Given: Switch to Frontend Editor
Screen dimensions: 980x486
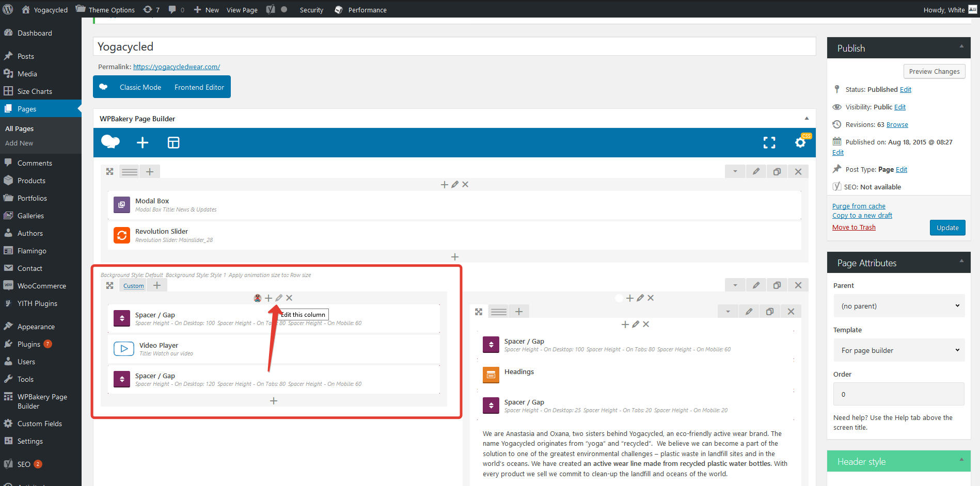Looking at the screenshot, I should tap(199, 87).
